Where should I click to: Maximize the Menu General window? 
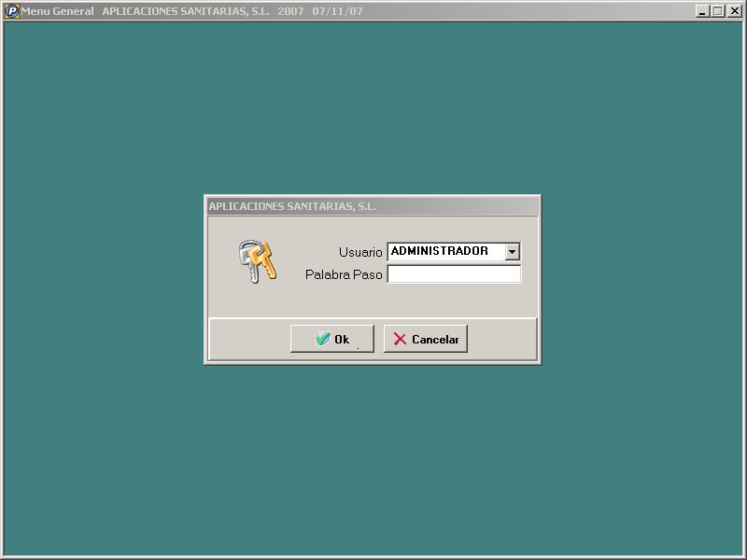(717, 11)
